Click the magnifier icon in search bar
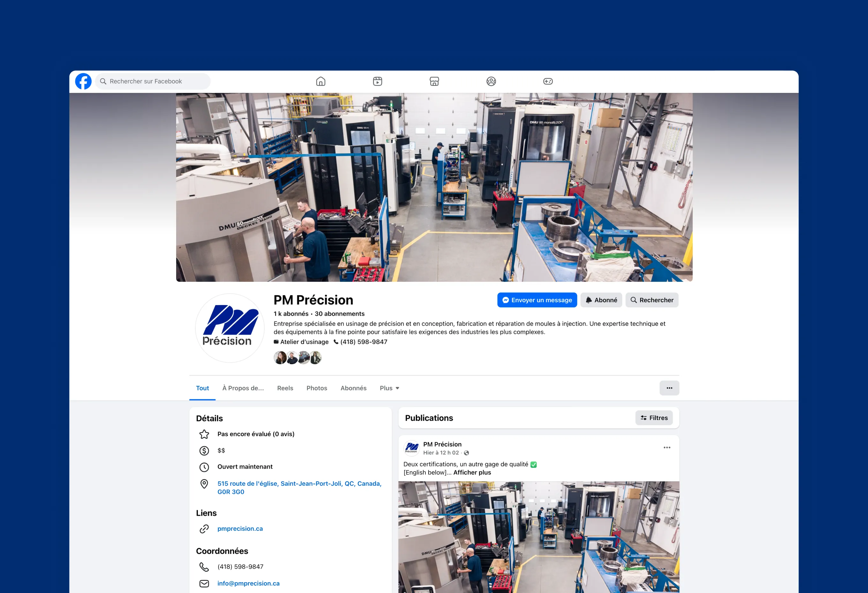 click(103, 81)
